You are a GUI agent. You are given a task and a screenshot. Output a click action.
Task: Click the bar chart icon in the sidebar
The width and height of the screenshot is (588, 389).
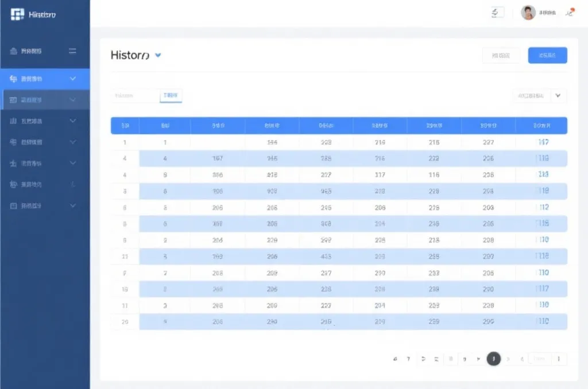point(14,121)
